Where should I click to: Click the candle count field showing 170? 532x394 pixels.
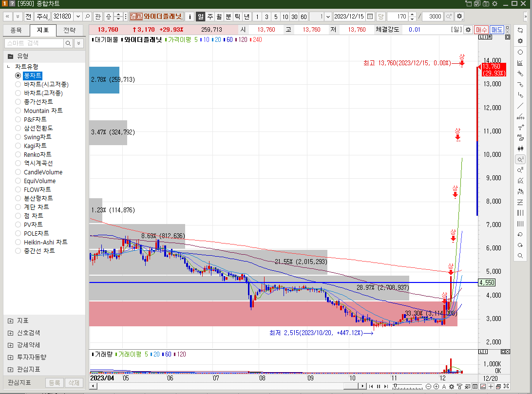click(398, 16)
